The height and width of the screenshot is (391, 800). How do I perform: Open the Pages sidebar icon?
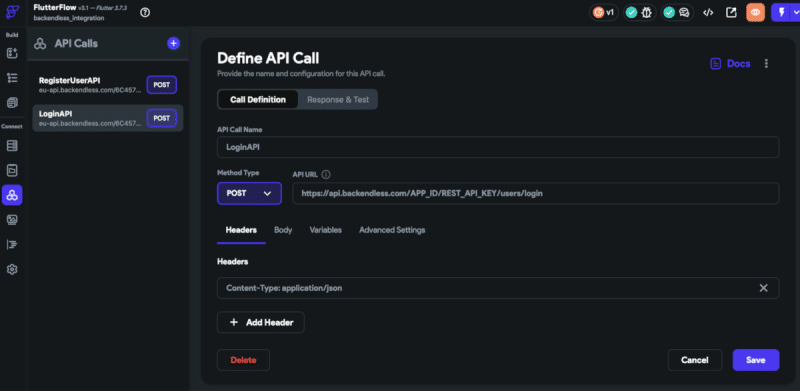click(x=12, y=103)
